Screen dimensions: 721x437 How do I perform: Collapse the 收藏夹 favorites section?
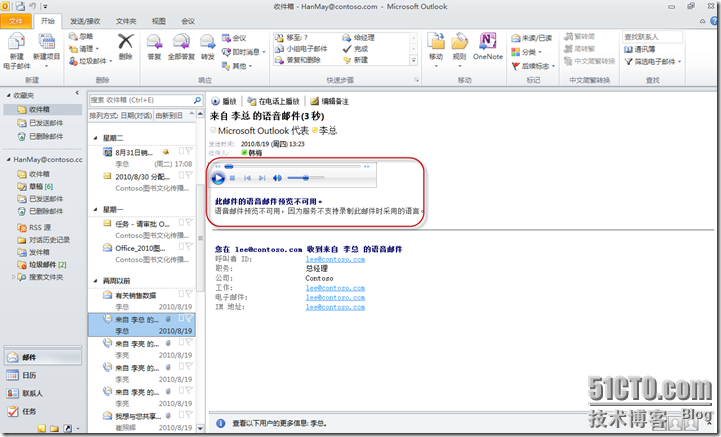[x=8, y=95]
